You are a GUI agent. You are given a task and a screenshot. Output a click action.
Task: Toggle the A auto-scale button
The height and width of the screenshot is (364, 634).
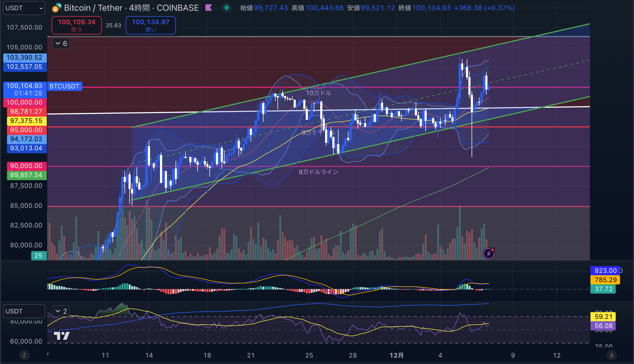coord(612,355)
